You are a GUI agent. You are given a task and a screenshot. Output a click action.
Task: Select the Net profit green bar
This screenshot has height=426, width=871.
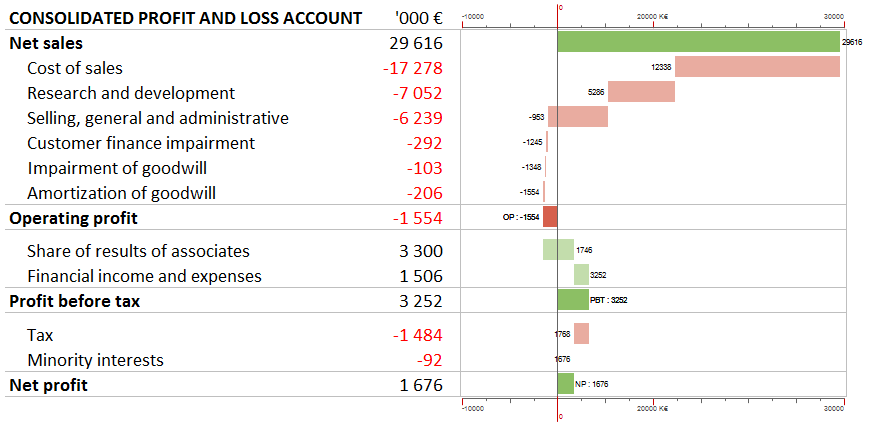pyautogui.click(x=565, y=383)
